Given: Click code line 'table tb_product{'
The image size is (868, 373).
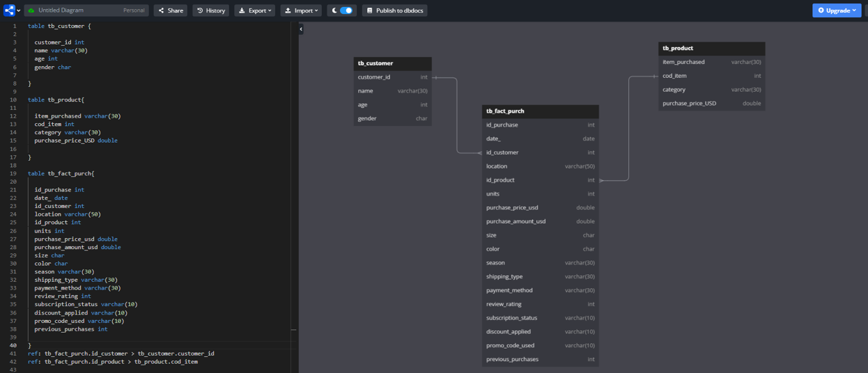Looking at the screenshot, I should (56, 100).
